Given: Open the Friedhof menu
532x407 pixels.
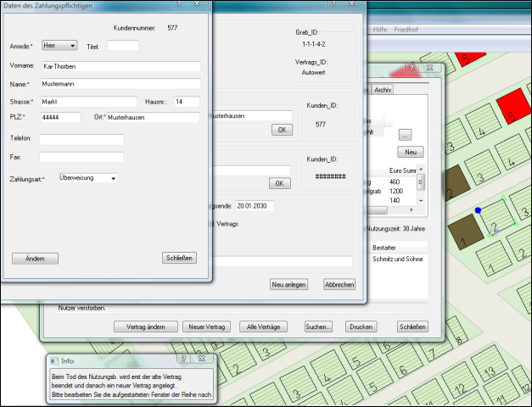Looking at the screenshot, I should [406, 30].
